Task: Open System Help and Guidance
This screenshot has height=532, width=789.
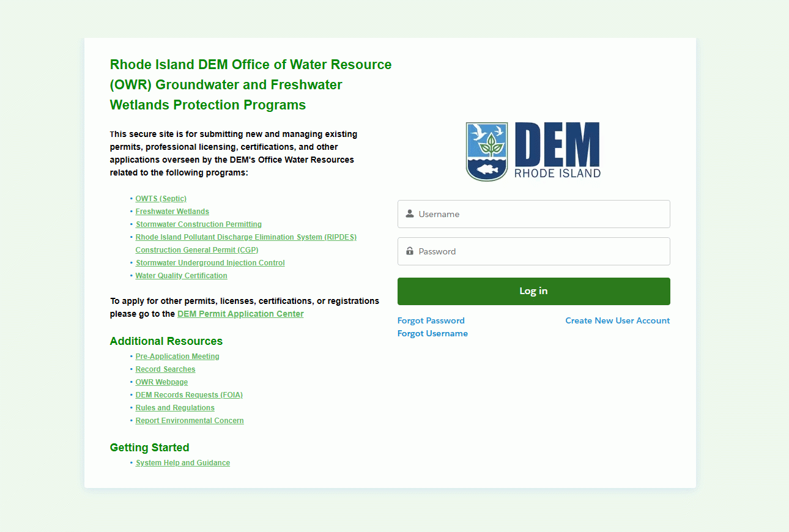Action: coord(182,463)
